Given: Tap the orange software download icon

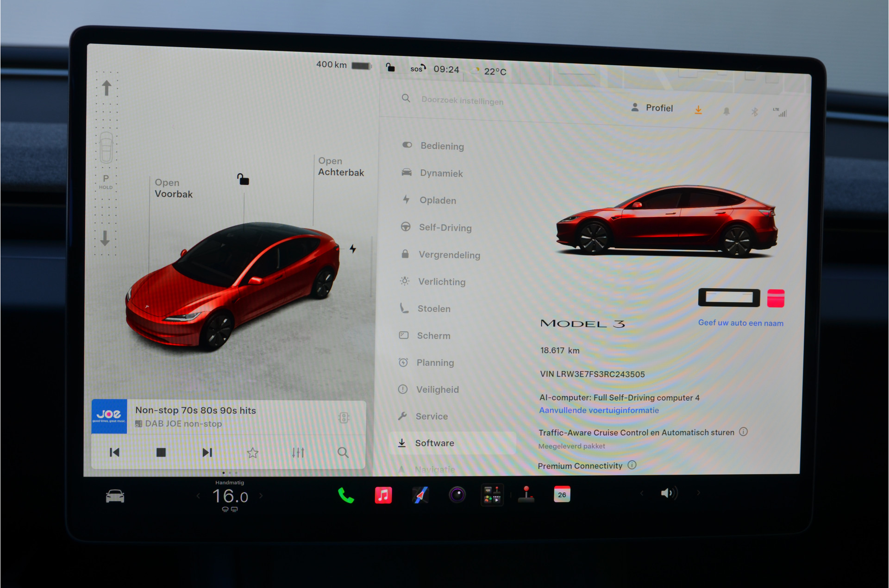Looking at the screenshot, I should [x=698, y=110].
